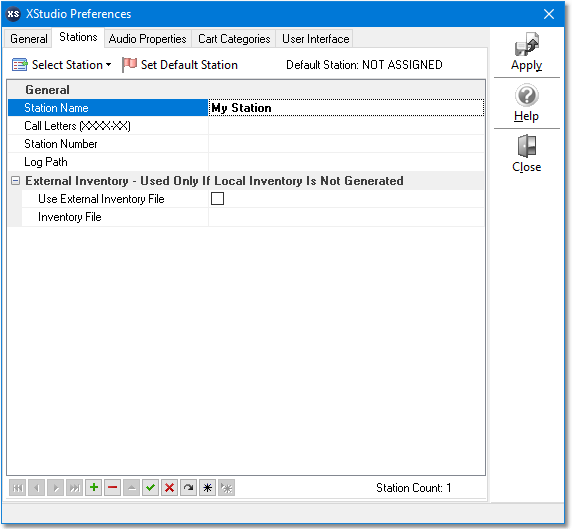Select the Station Number row label
The image size is (572, 531).
coord(61,144)
